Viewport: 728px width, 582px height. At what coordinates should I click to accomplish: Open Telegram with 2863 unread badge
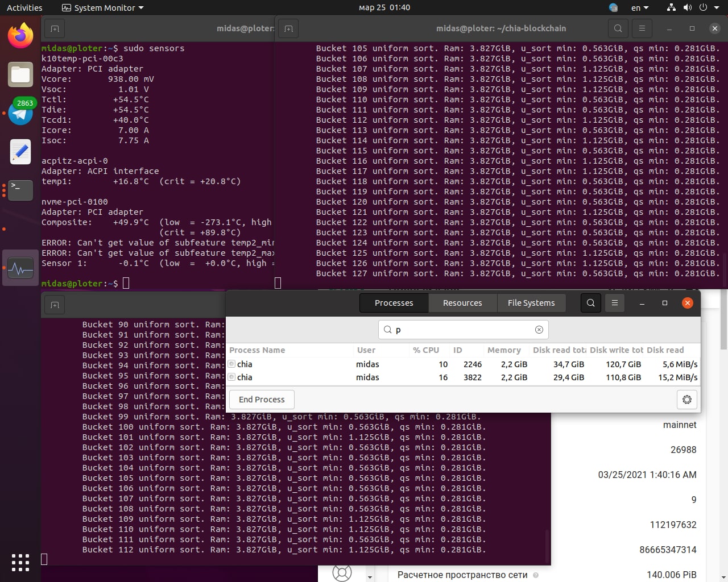pos(20,113)
